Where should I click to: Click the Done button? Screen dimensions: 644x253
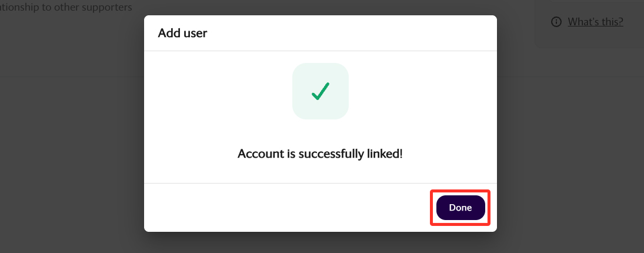(461, 208)
